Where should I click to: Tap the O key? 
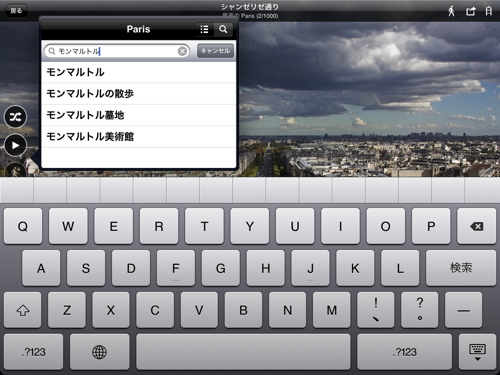click(x=386, y=226)
